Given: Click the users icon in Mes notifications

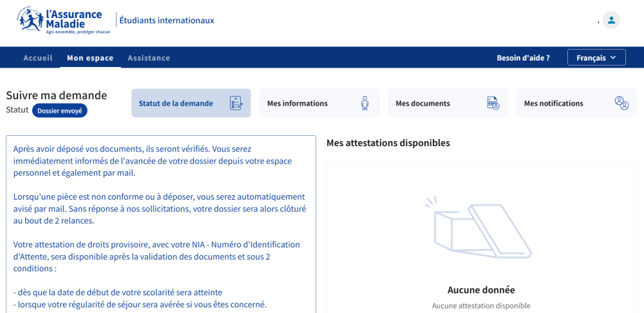Looking at the screenshot, I should [621, 103].
